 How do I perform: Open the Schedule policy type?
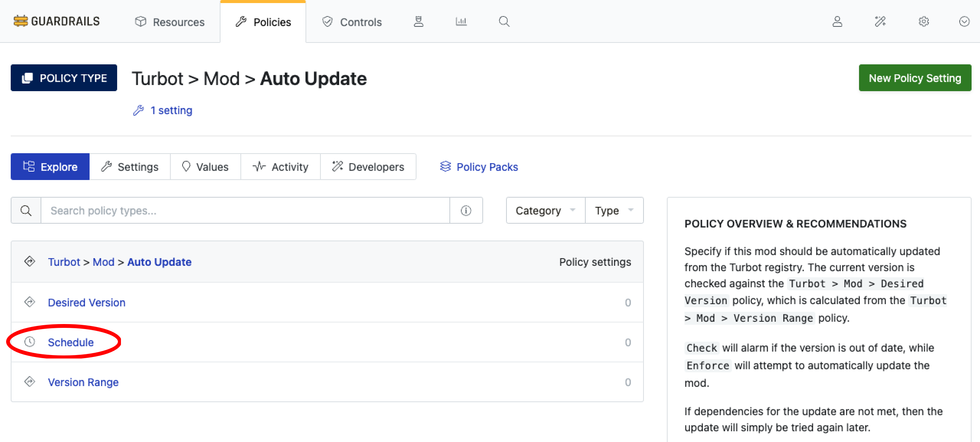coord(71,342)
